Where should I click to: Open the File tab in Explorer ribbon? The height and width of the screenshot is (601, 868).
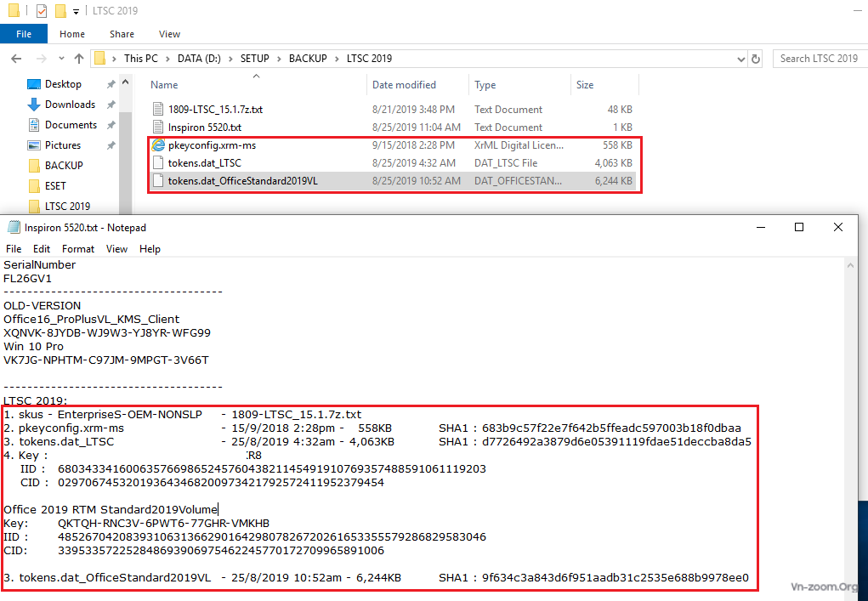pos(24,34)
